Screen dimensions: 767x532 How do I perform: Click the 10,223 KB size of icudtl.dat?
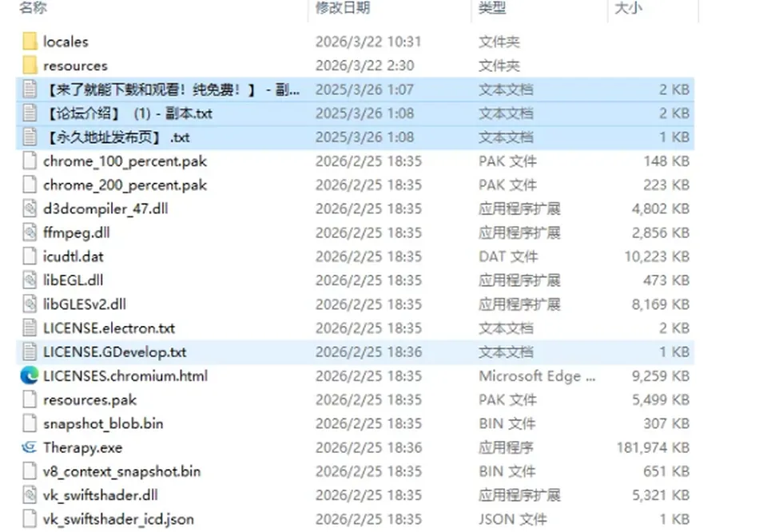click(x=657, y=256)
